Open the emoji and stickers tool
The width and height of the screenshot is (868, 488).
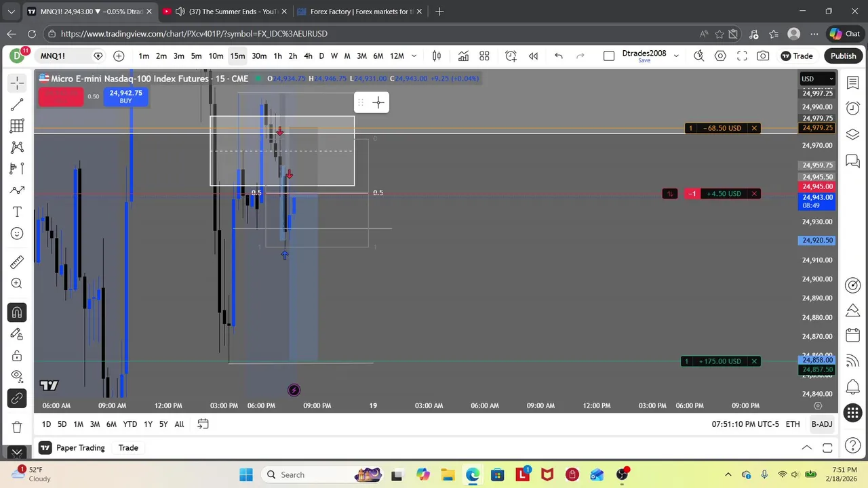pos(17,234)
